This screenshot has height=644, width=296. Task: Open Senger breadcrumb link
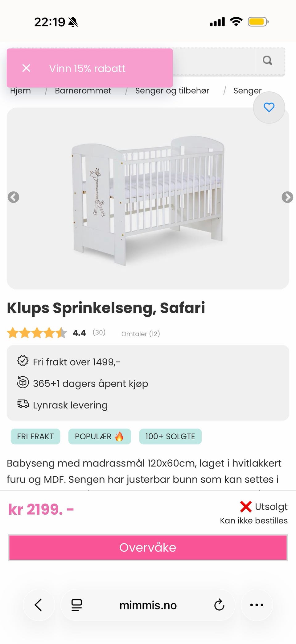click(247, 91)
